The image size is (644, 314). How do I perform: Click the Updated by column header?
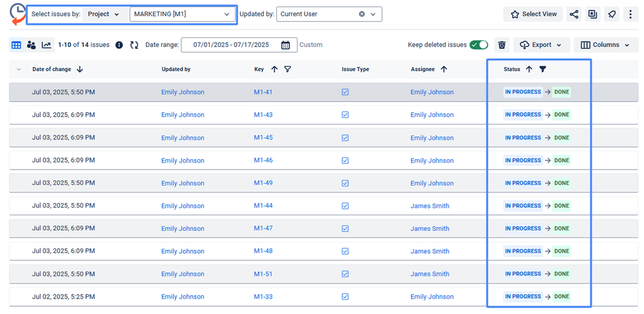pyautogui.click(x=176, y=70)
